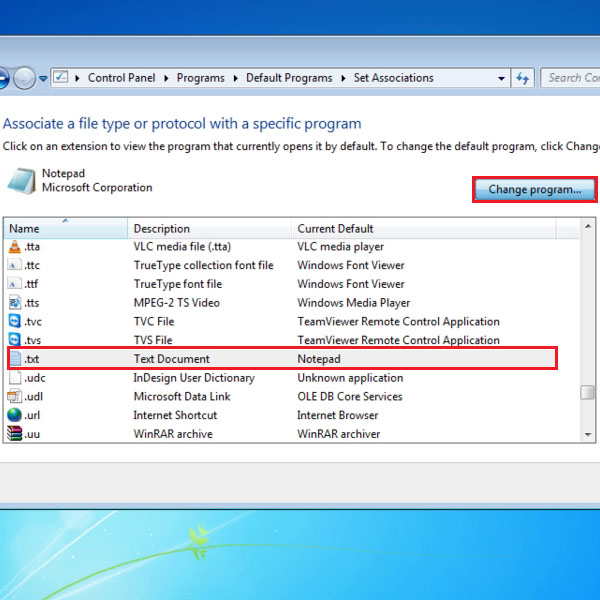Click the TeamViewer icon beside .tvc
Viewport: 600px width, 600px height.
coord(15,321)
